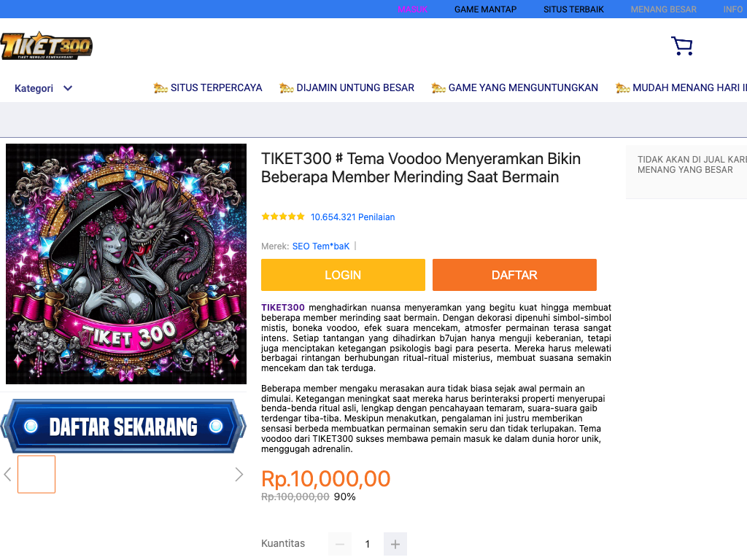Open SITUS TERBAIK menu item
The height and width of the screenshot is (560, 747).
pyautogui.click(x=573, y=9)
